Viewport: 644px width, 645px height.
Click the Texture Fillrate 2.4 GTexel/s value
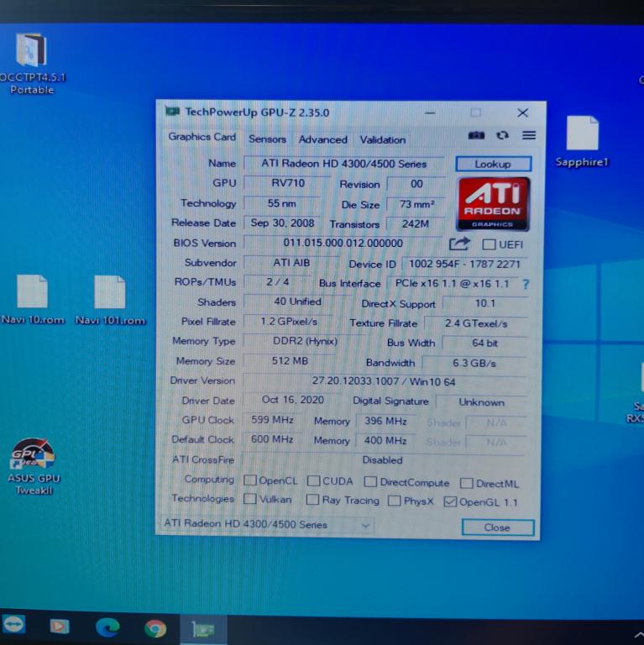(x=476, y=323)
